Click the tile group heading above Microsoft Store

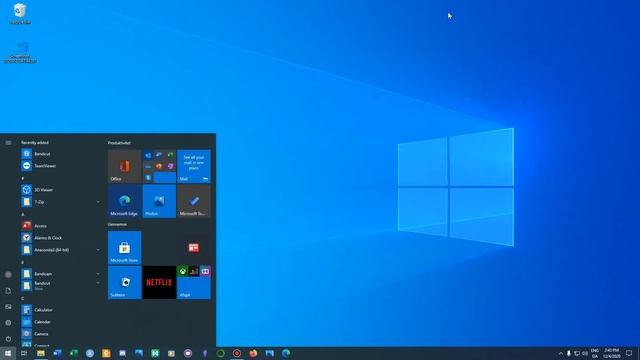(x=117, y=224)
